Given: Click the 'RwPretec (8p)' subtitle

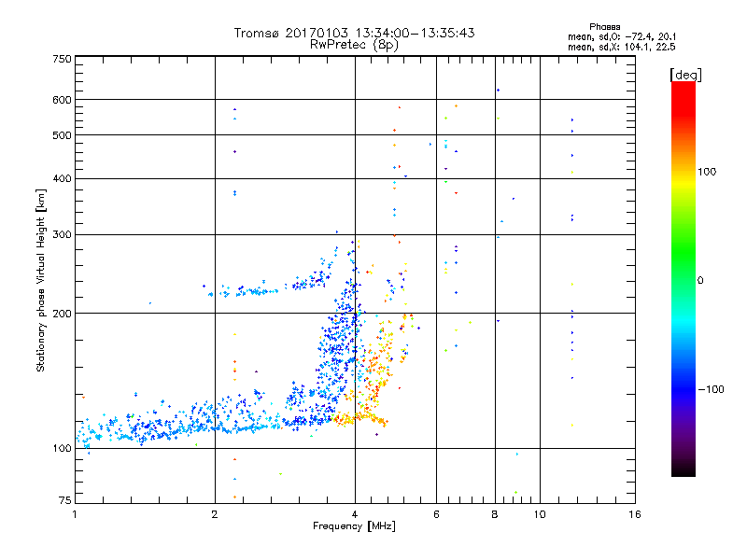Looking at the screenshot, I should (x=354, y=45).
